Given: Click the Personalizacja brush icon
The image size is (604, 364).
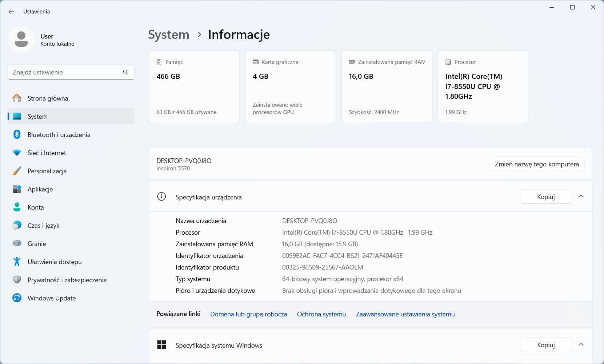Looking at the screenshot, I should point(17,171).
